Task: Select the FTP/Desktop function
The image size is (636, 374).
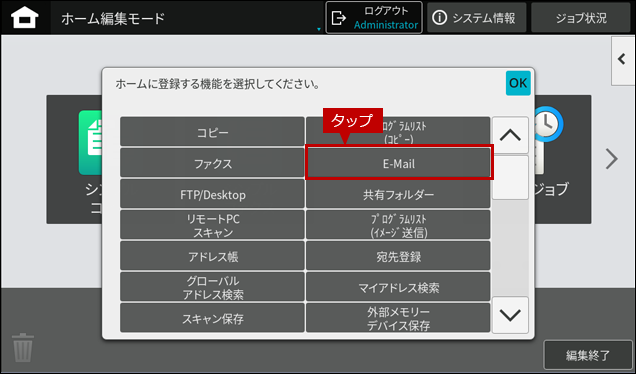Action: tap(212, 194)
